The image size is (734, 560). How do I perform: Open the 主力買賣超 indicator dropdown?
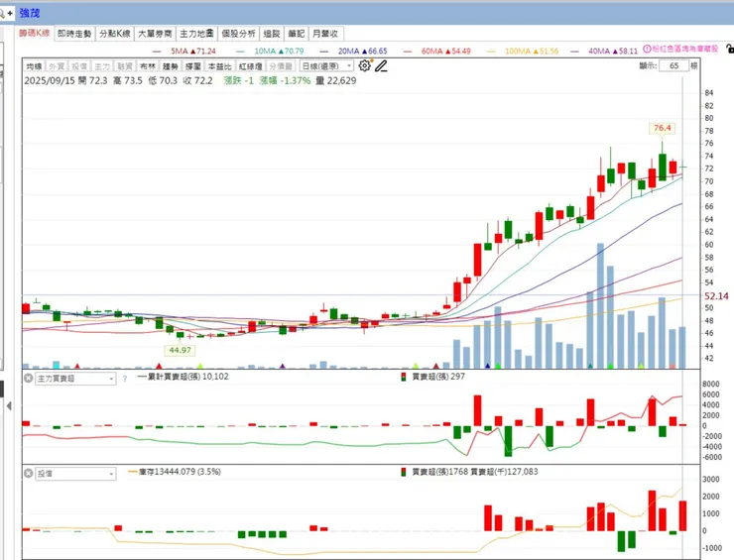tap(75, 379)
